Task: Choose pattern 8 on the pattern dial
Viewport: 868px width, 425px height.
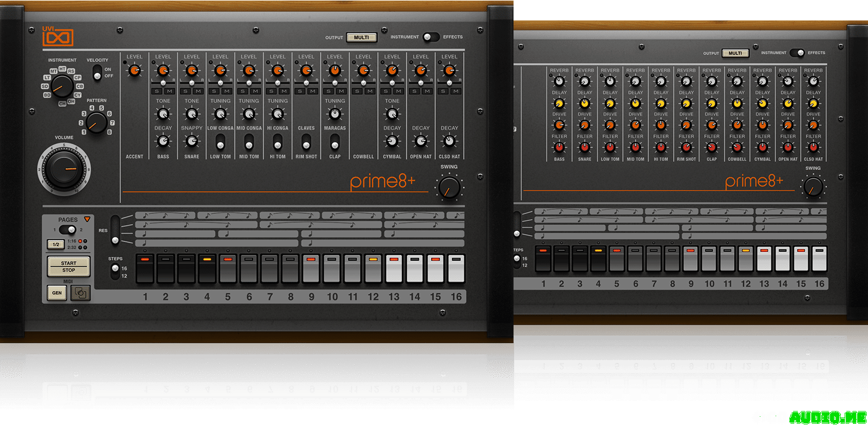Action: coord(109,132)
